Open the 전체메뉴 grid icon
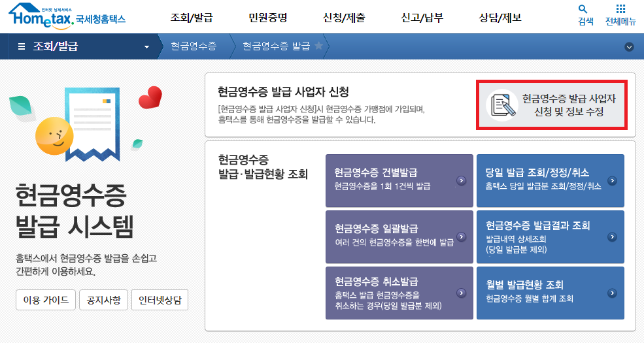Screen dimensions: 644x343 pyautogui.click(x=620, y=9)
